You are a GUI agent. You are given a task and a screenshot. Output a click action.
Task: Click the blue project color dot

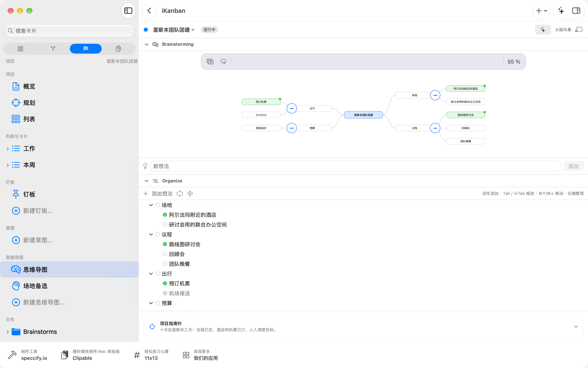(146, 30)
